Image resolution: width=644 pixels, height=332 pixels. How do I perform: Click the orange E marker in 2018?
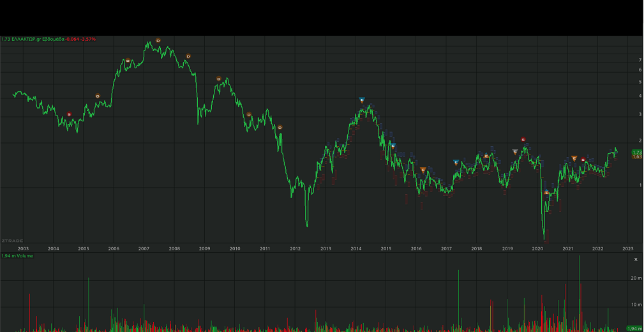(486, 156)
